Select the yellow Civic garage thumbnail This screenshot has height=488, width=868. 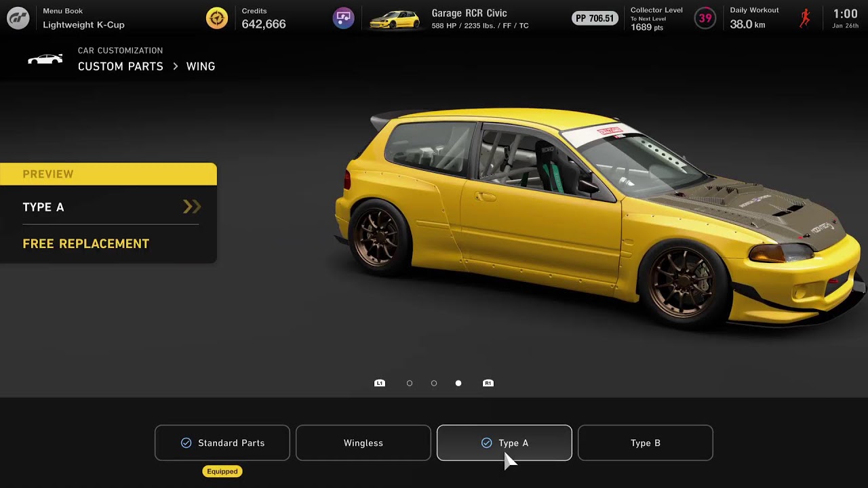394,20
